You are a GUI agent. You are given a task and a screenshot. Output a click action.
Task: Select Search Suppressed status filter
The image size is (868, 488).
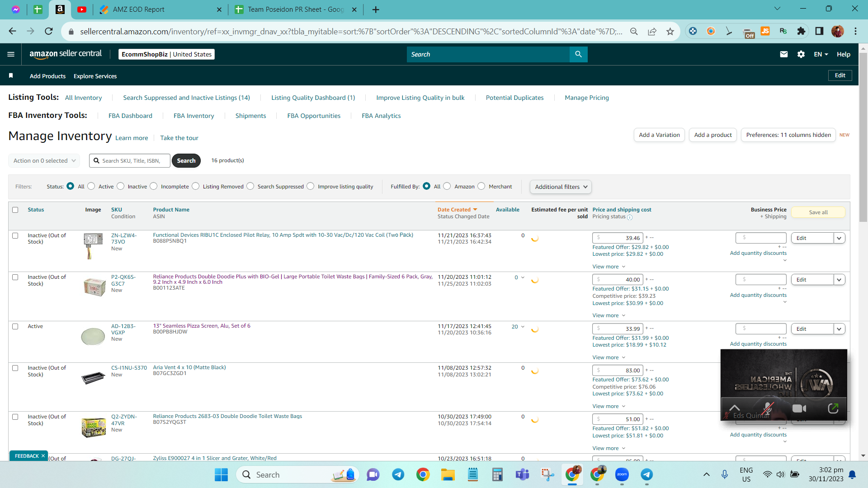click(250, 186)
